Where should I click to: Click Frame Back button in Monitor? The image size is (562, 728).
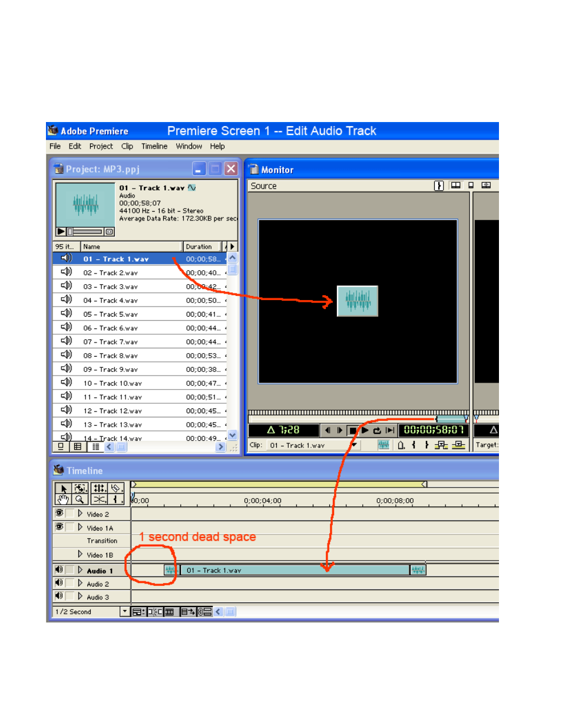[328, 430]
